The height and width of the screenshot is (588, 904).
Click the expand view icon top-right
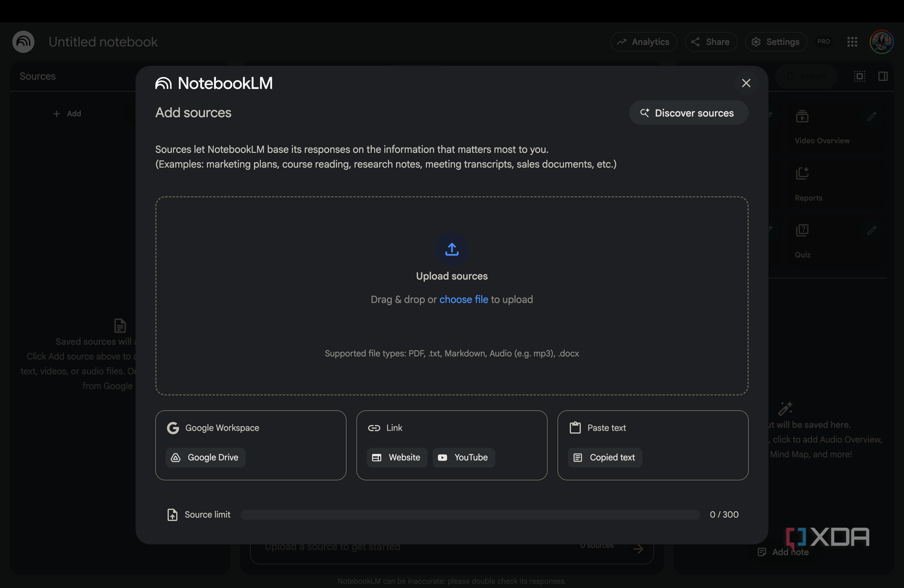860,76
